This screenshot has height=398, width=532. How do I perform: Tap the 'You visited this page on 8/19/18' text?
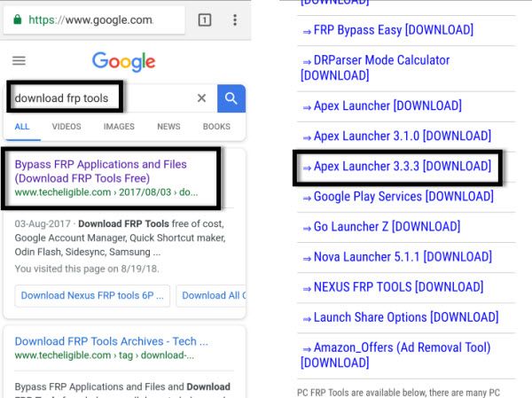click(x=87, y=269)
